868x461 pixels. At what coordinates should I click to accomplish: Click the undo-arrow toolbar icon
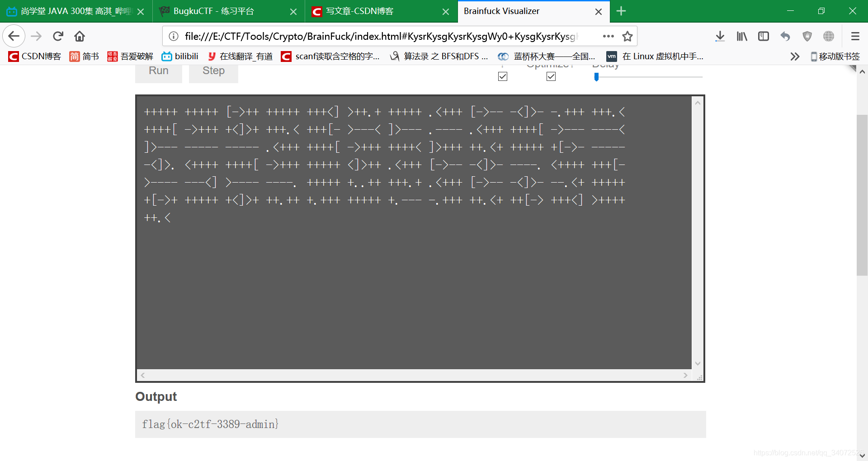785,36
